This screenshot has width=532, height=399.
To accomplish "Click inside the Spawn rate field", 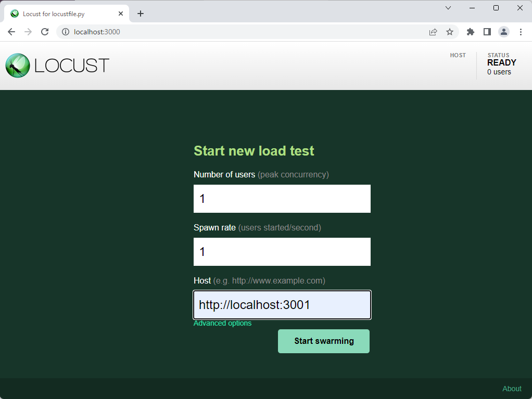I will point(282,252).
